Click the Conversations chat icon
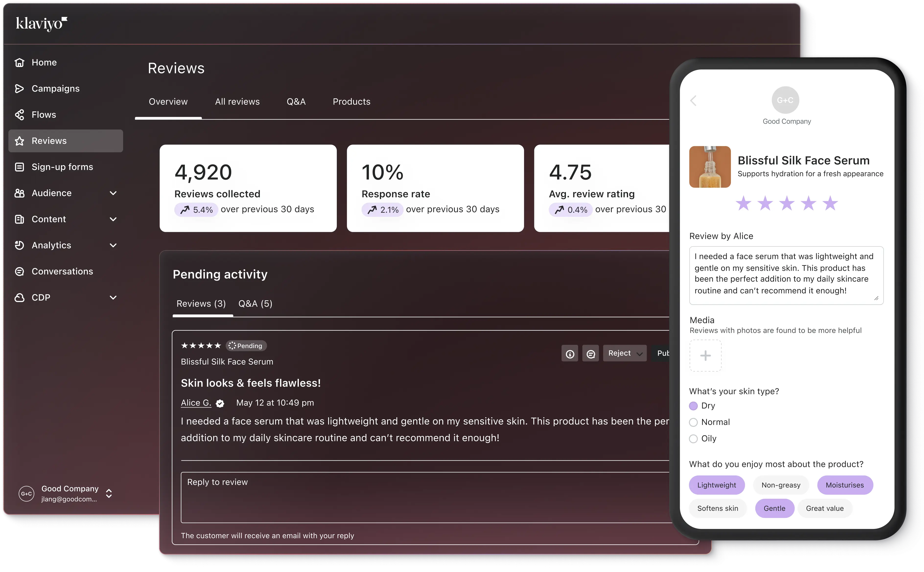The width and height of the screenshot is (924, 572). (19, 271)
